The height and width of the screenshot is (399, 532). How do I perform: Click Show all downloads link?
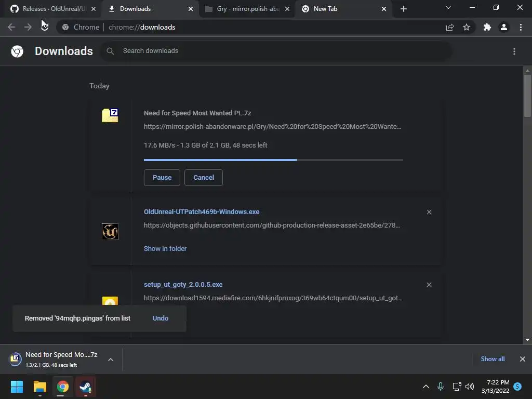tap(493, 359)
